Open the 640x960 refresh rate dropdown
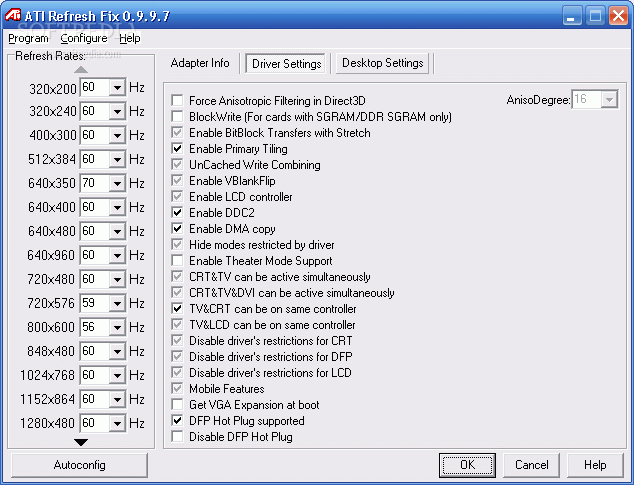634x485 pixels. point(117,255)
